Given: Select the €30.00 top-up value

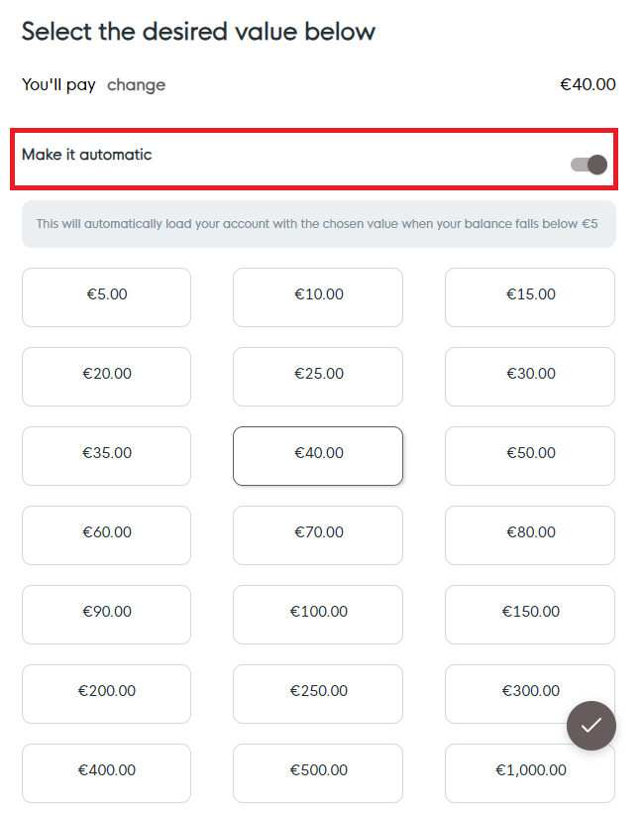Looking at the screenshot, I should [x=529, y=377].
